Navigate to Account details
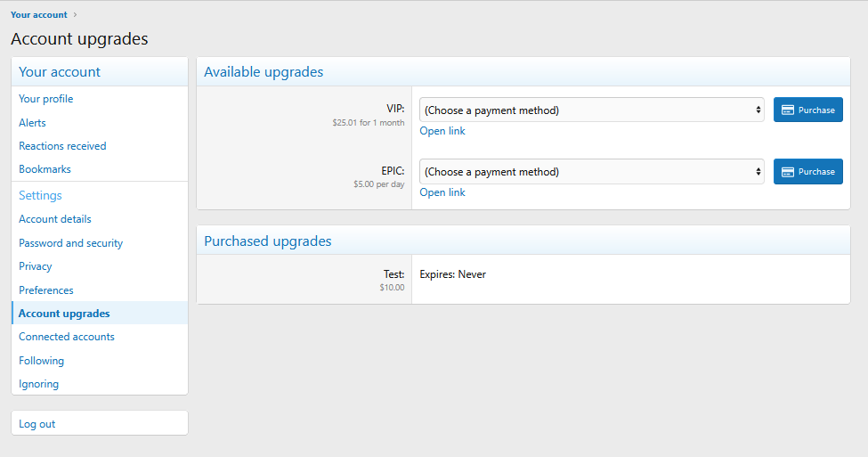This screenshot has height=457, width=868. [x=55, y=219]
